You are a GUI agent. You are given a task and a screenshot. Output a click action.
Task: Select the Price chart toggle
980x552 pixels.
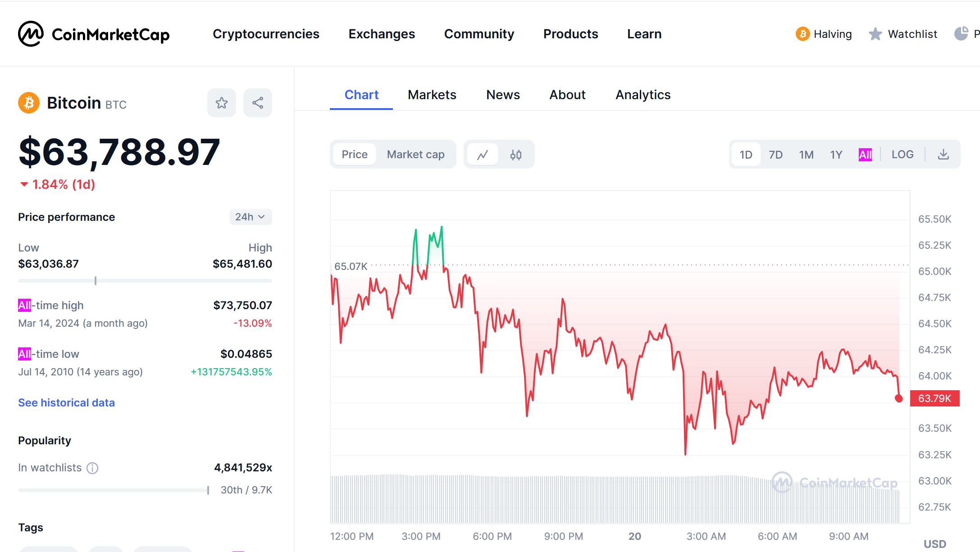pyautogui.click(x=355, y=155)
